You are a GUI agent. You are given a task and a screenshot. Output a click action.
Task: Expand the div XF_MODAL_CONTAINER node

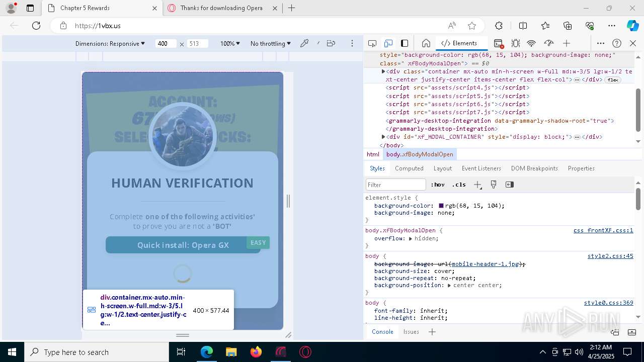[x=383, y=137]
